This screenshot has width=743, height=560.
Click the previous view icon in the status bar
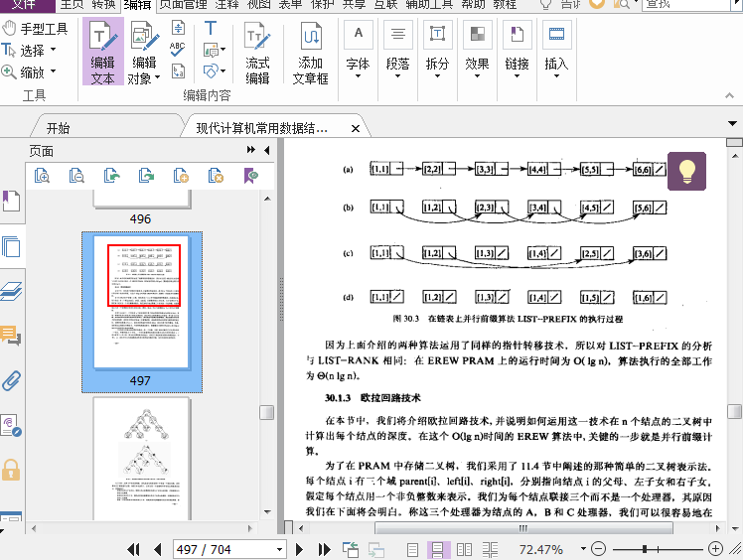351,550
